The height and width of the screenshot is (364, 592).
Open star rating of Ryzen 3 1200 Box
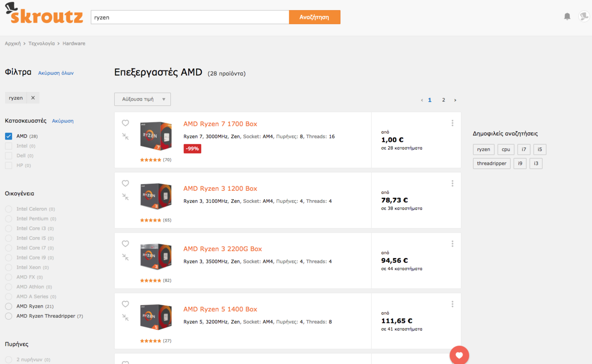click(151, 220)
